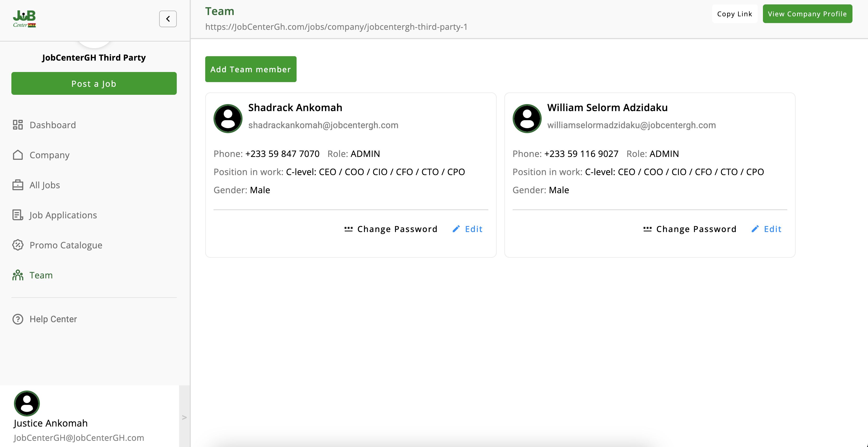Click Shadrack Ankomah's avatar image
This screenshot has width=868, height=447.
(x=228, y=118)
